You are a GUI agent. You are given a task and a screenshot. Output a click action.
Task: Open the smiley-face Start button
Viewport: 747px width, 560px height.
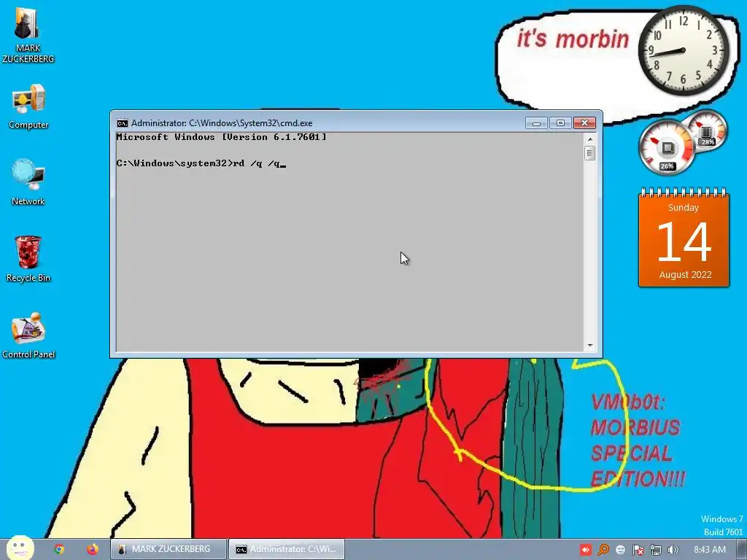click(x=20, y=548)
